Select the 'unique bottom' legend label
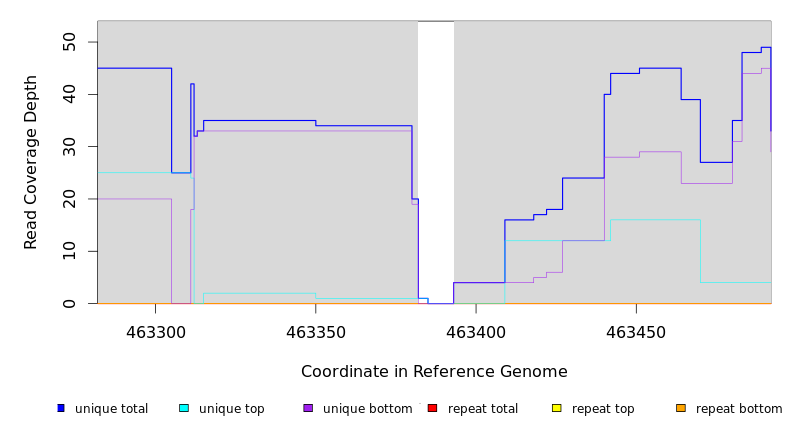792x432 pixels. (x=367, y=409)
